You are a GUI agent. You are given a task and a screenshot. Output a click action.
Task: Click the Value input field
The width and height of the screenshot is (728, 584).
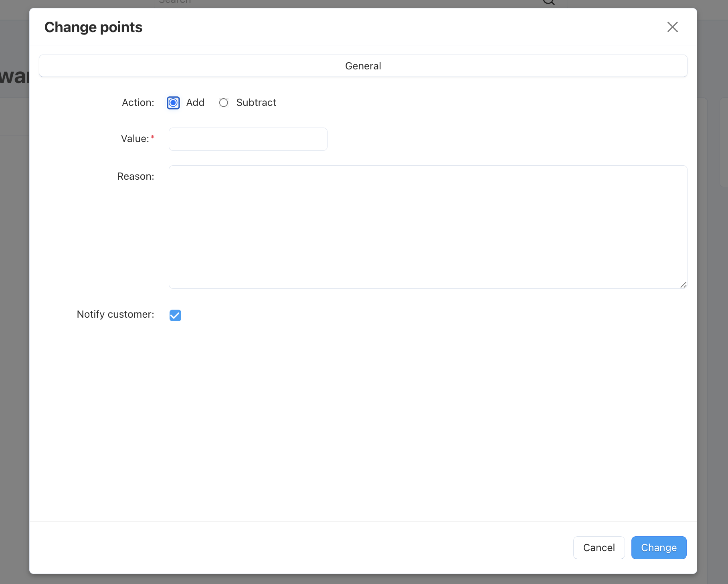[248, 139]
